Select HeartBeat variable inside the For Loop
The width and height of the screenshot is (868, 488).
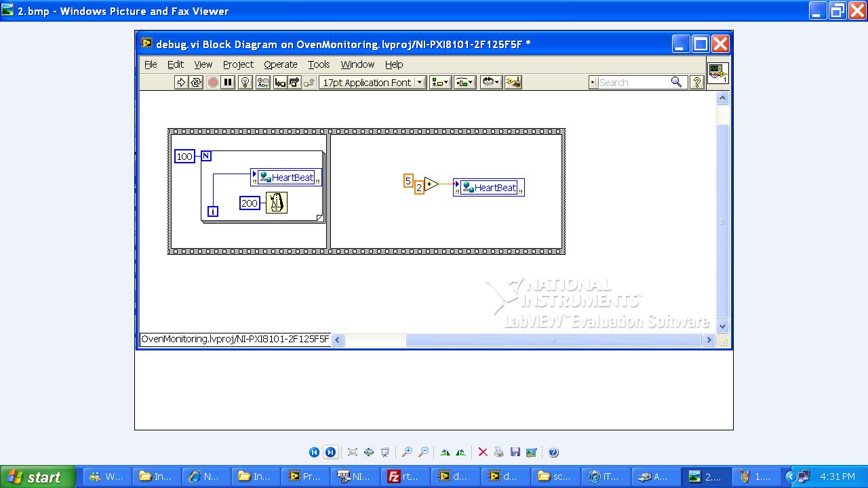point(285,178)
